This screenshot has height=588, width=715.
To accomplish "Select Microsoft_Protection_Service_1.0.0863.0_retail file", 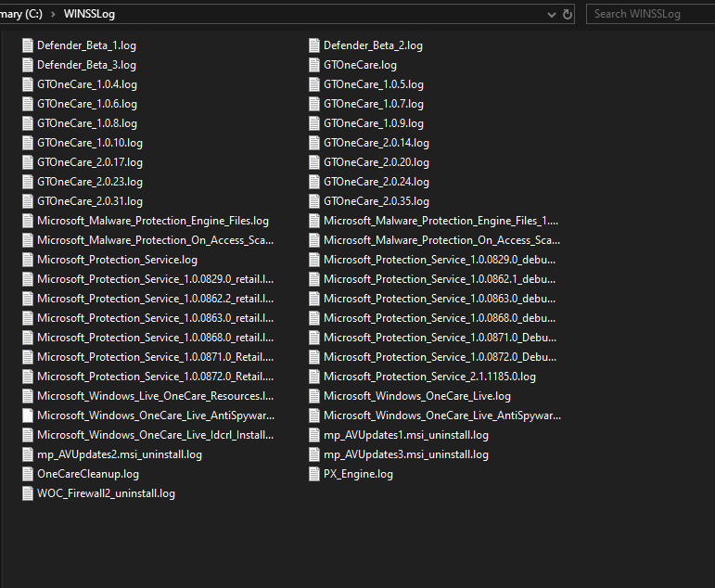I will pyautogui.click(x=148, y=318).
